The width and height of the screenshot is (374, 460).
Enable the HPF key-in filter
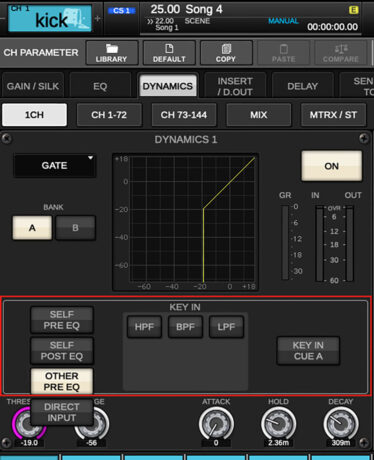point(144,327)
